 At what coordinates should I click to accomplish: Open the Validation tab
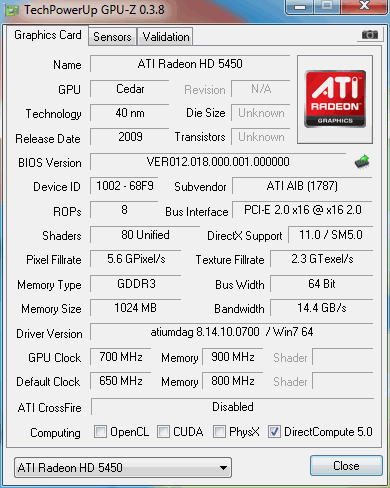pyautogui.click(x=166, y=36)
